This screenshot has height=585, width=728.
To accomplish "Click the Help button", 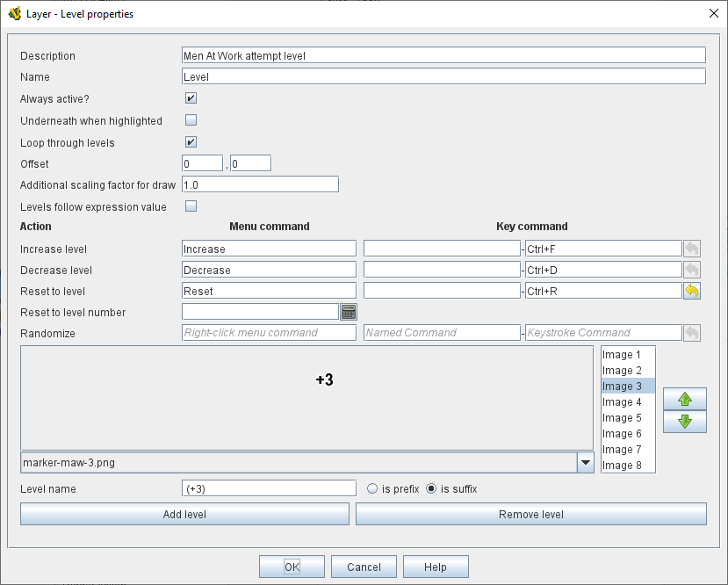I will [435, 567].
